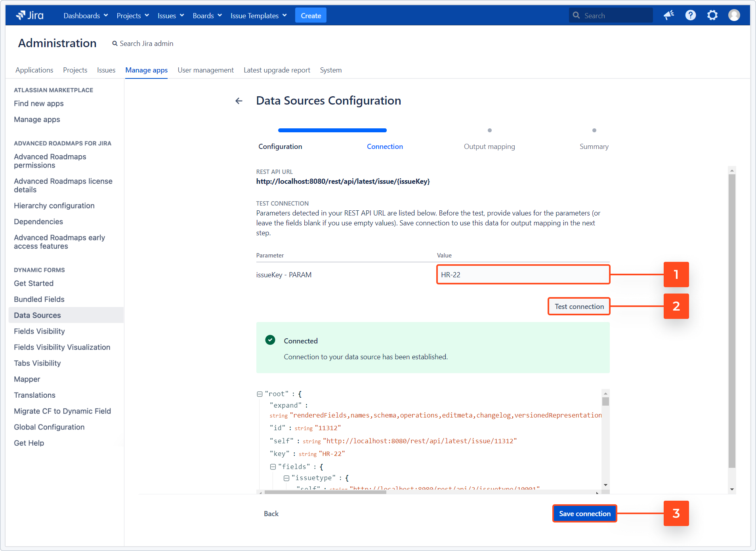Click the JSON viewer scroll down arrow
This screenshot has height=551, width=756.
[605, 485]
